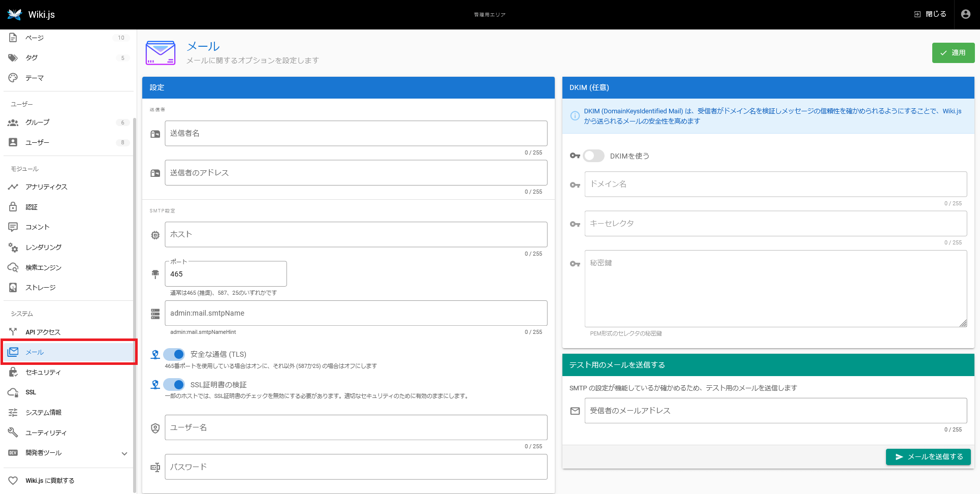Image resolution: width=980 pixels, height=494 pixels.
Task: Click the 秘密鍵 text area
Action: coord(775,289)
